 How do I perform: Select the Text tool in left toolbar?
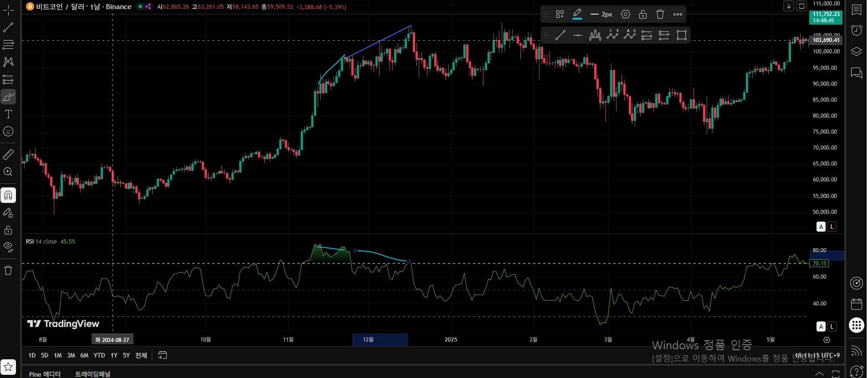8,114
